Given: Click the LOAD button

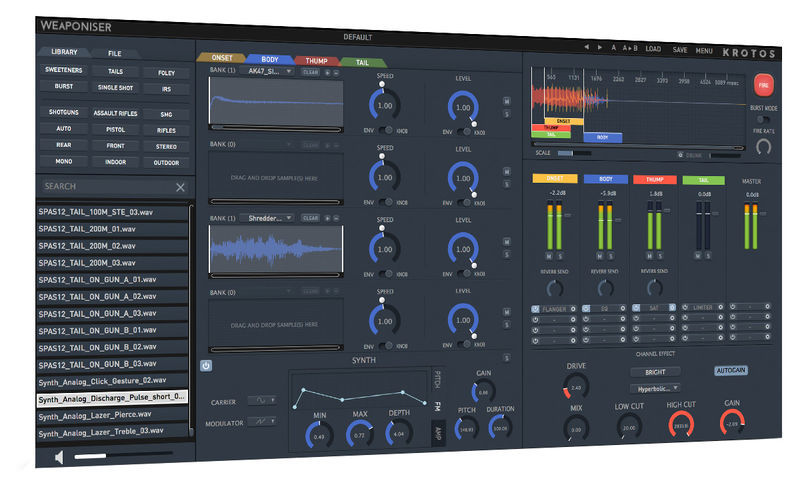Looking at the screenshot, I should click(653, 49).
